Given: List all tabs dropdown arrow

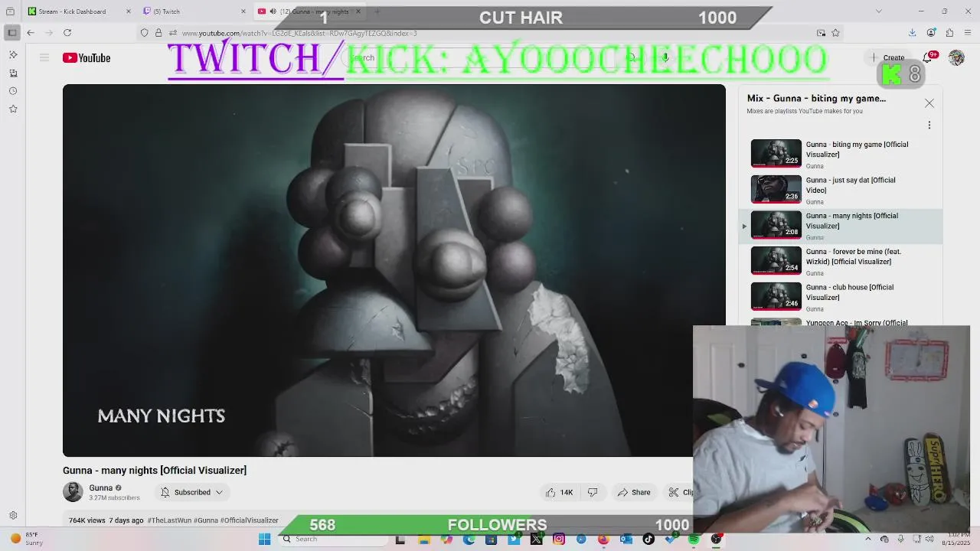Looking at the screenshot, I should (x=878, y=11).
